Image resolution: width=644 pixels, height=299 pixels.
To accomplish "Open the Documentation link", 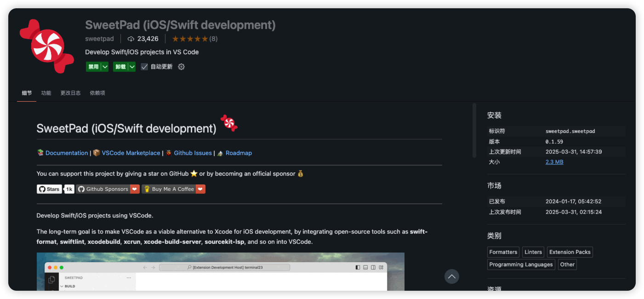I will (x=67, y=153).
